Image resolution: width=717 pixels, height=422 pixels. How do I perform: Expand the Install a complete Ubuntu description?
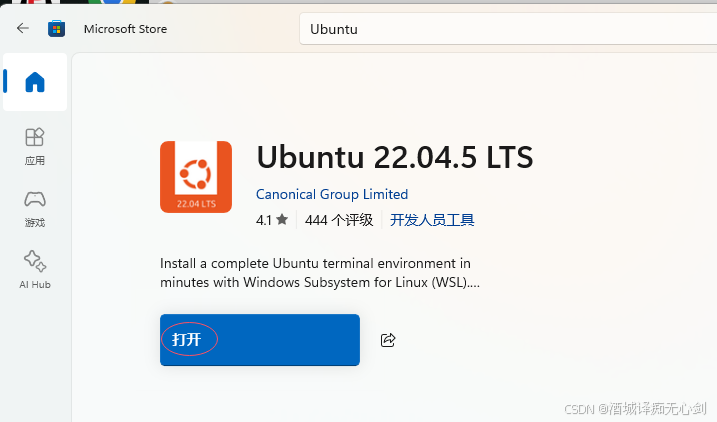320,273
